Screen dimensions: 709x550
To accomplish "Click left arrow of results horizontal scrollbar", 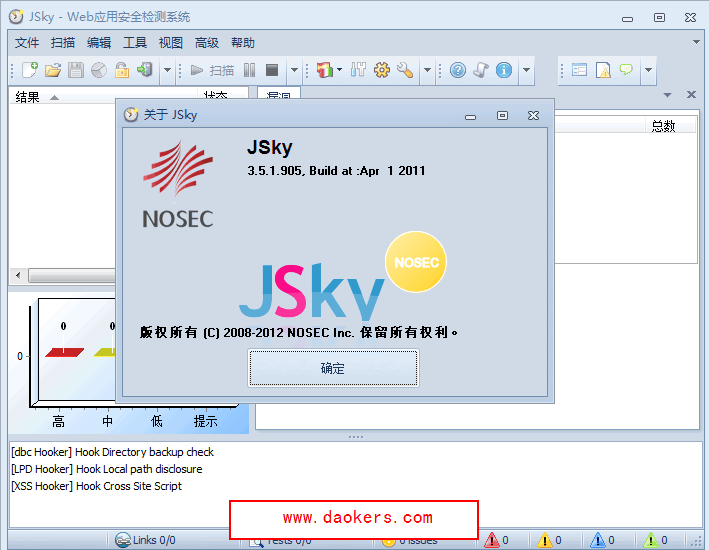I will (x=18, y=275).
